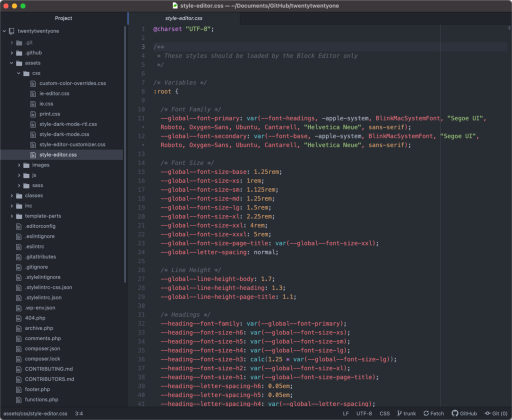Click the title bar file icon
The height and width of the screenshot is (420, 512).
coord(175,5)
